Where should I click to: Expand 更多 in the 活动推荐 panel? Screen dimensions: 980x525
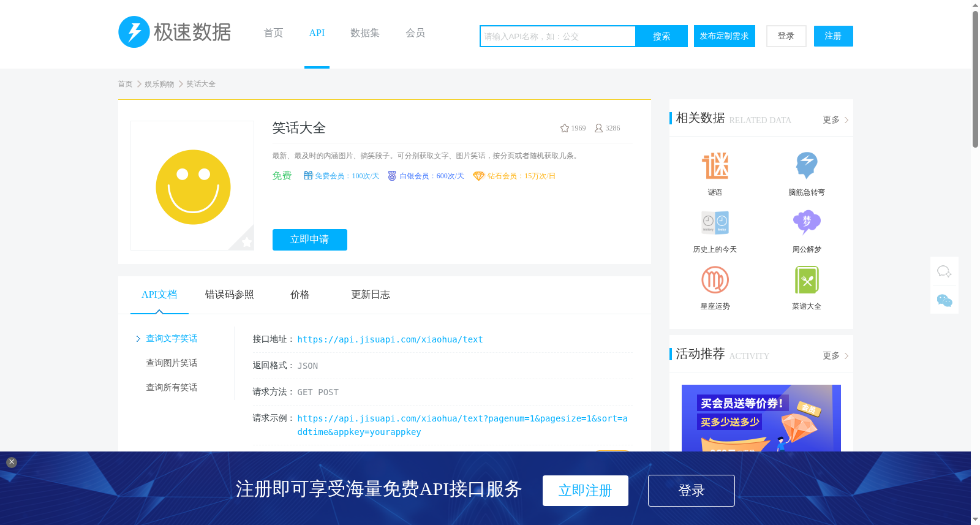point(835,356)
